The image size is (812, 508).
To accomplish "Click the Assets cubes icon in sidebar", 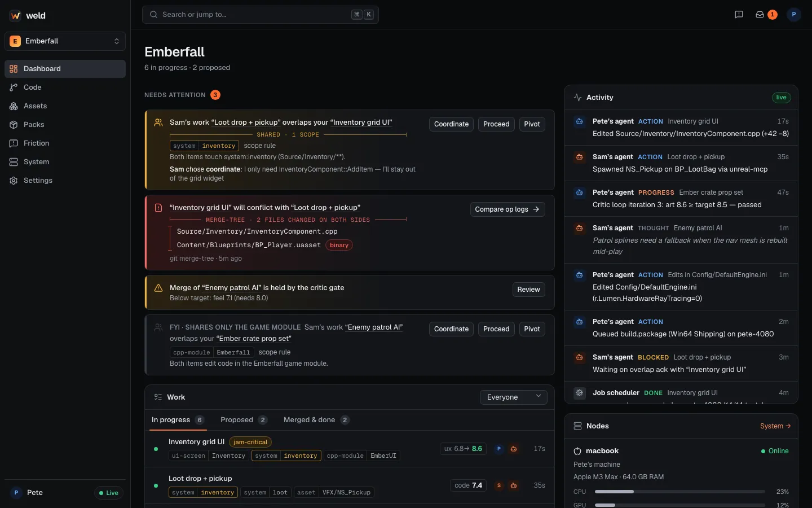I will (x=14, y=106).
